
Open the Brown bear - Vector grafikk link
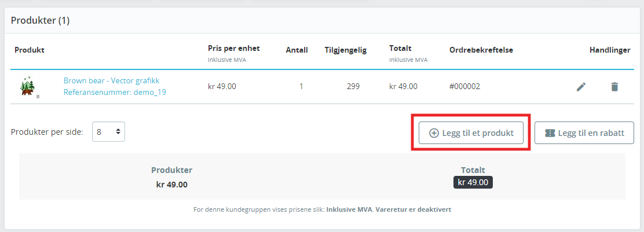(x=111, y=80)
